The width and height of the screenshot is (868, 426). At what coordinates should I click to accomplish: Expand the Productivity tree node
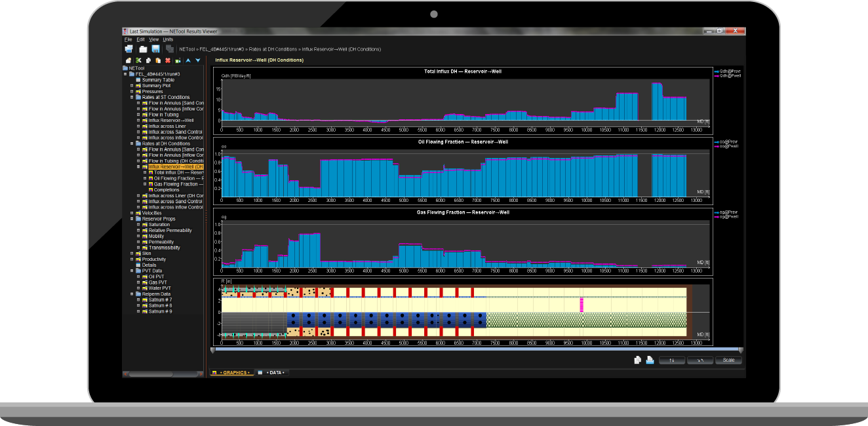(x=132, y=259)
